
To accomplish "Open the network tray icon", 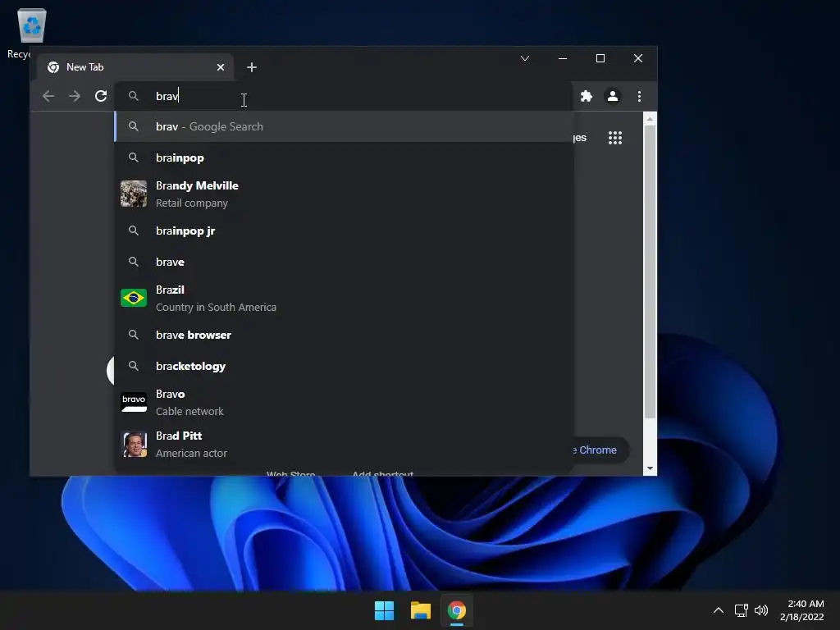I will pos(741,610).
